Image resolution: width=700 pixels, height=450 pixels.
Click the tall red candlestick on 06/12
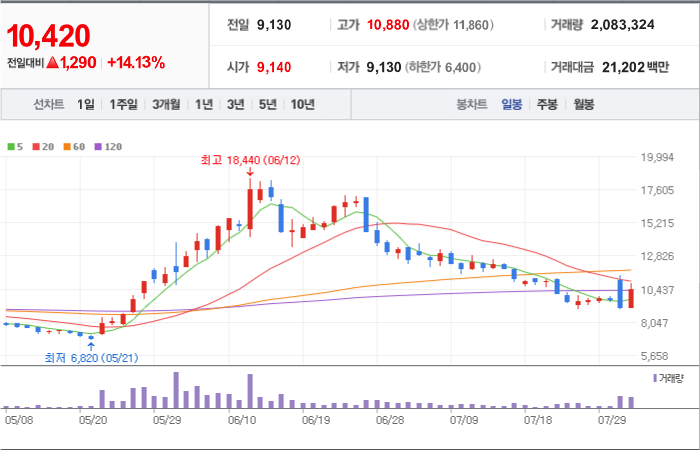tap(250, 209)
